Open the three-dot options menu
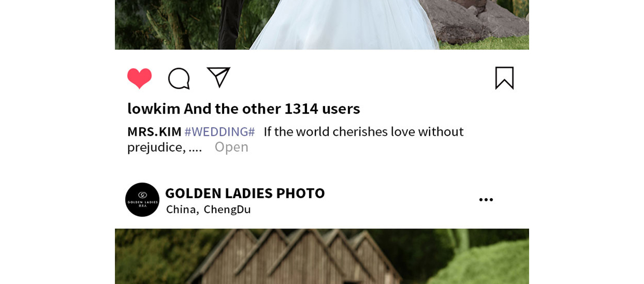This screenshot has height=284, width=644. pos(486,200)
